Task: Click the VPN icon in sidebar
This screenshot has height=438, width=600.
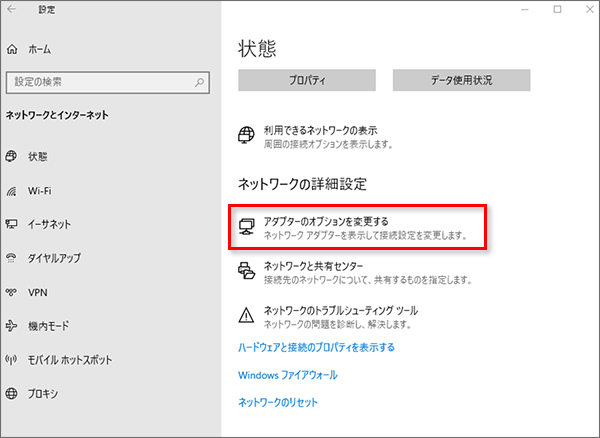Action: pos(12,291)
